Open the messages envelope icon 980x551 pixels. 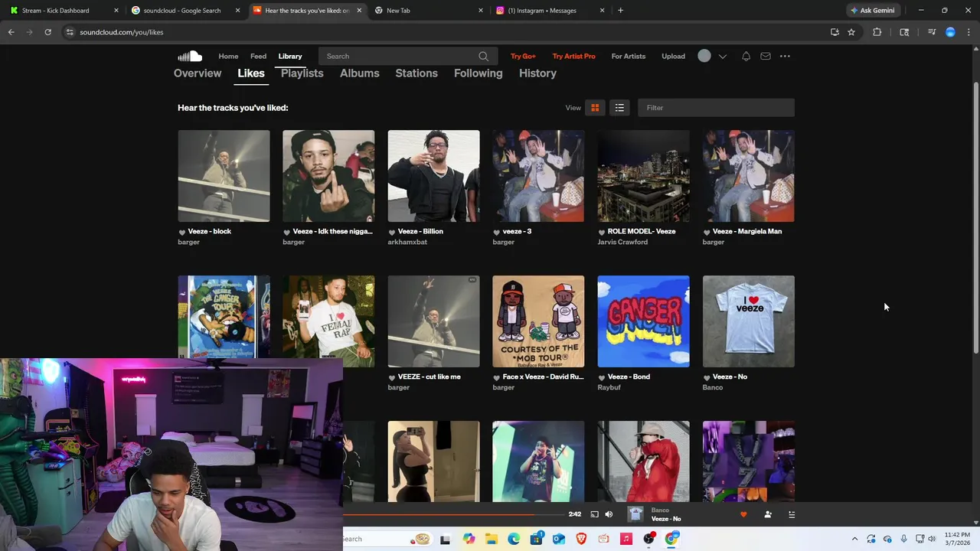[x=765, y=56]
